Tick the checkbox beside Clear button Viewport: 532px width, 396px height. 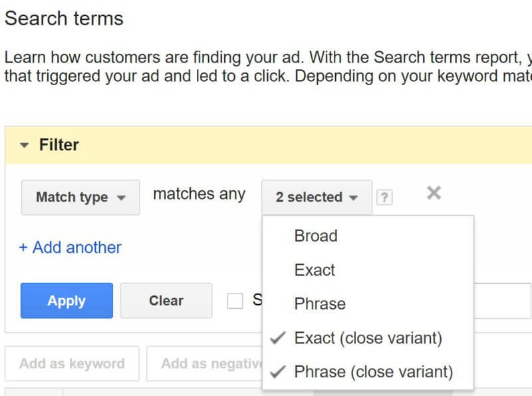235,301
